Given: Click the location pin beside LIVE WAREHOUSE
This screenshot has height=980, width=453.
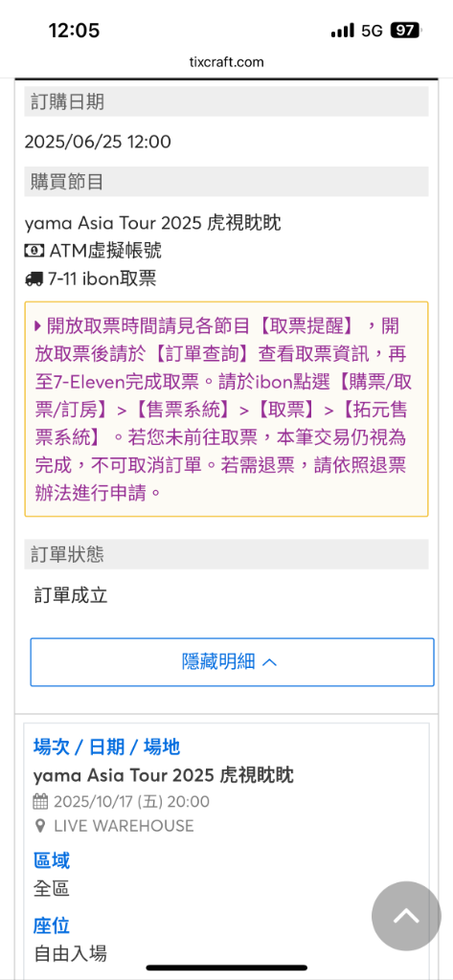Looking at the screenshot, I should [40, 826].
